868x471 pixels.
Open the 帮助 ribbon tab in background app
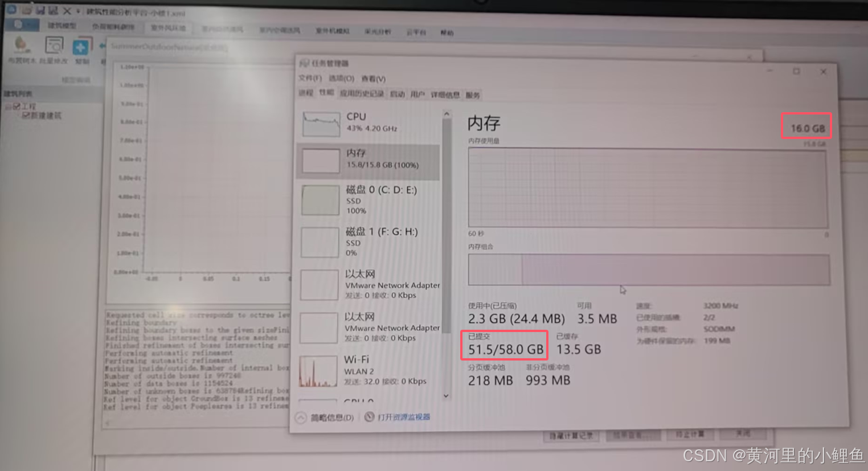click(x=447, y=33)
